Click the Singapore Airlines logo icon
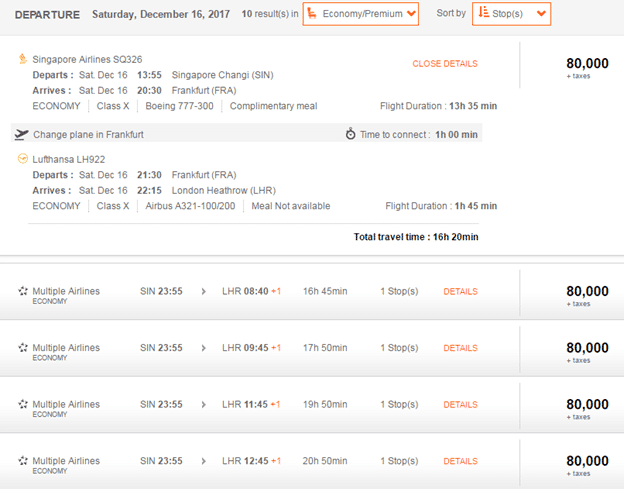This screenshot has height=489, width=624. point(23,59)
